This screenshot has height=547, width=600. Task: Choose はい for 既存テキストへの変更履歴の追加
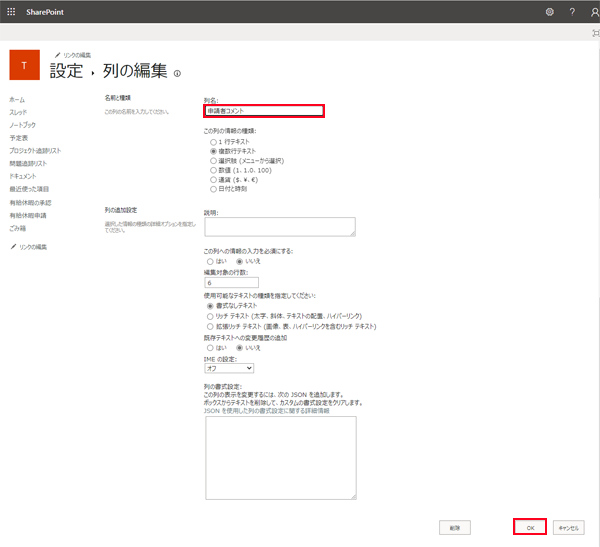[210, 348]
